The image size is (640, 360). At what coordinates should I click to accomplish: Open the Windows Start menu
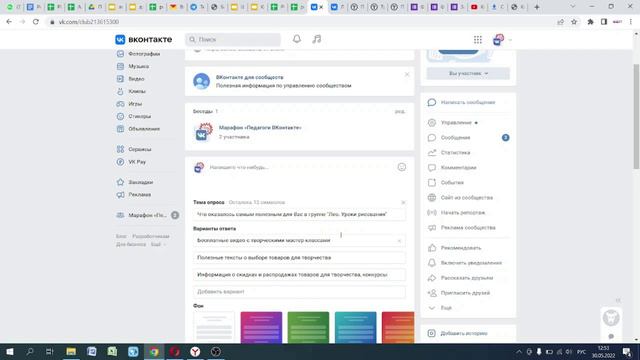point(9,351)
